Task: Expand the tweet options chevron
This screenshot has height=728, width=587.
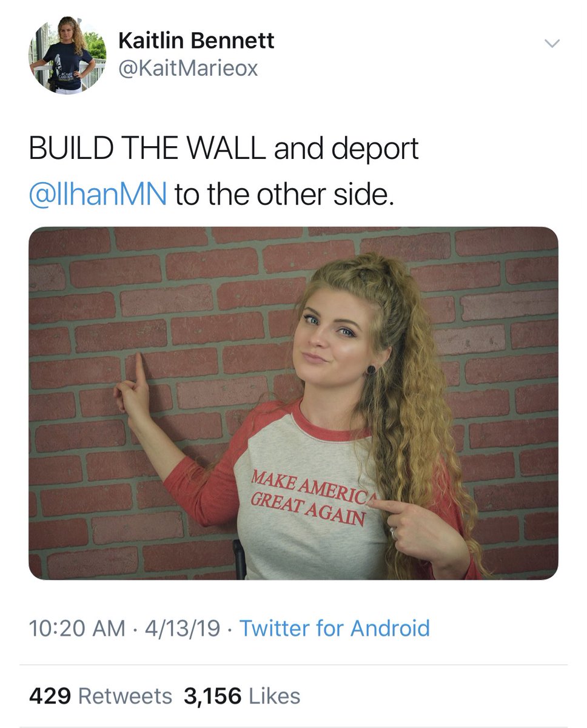Action: coord(552,42)
